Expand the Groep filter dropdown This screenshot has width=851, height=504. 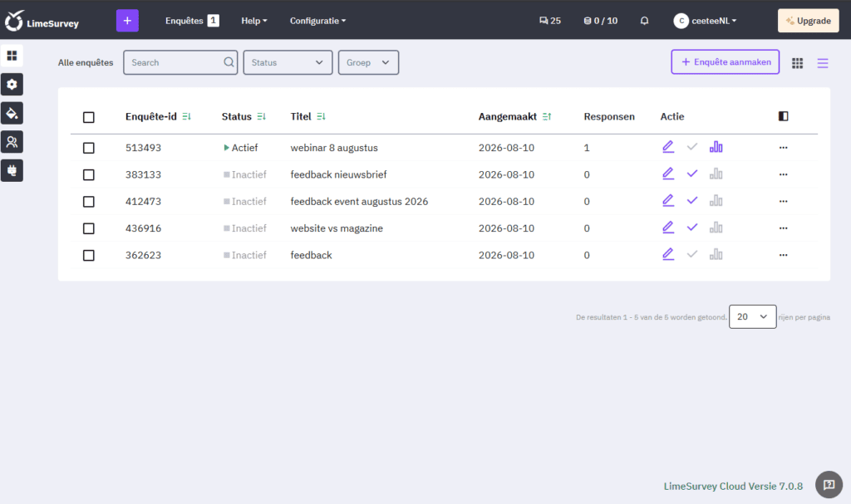pos(368,62)
